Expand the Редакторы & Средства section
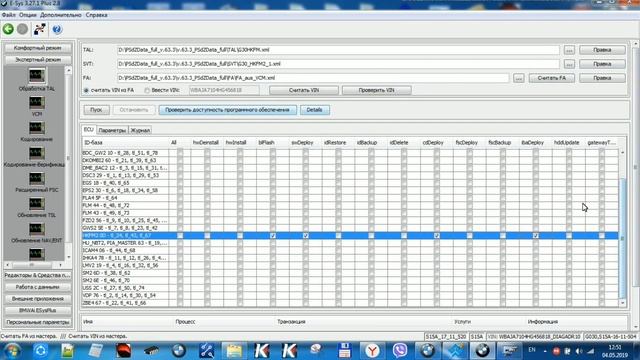Image resolution: width=640 pixels, height=360 pixels. (x=38, y=275)
